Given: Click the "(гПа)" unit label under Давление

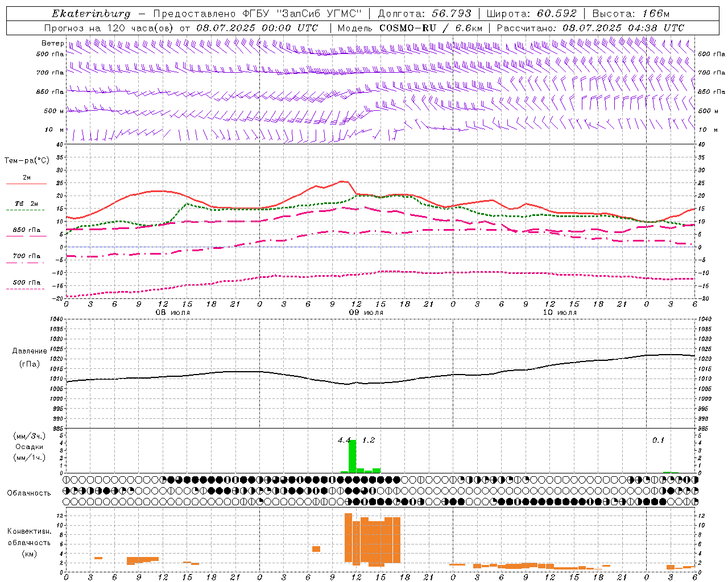Looking at the screenshot, I should pyautogui.click(x=30, y=364).
